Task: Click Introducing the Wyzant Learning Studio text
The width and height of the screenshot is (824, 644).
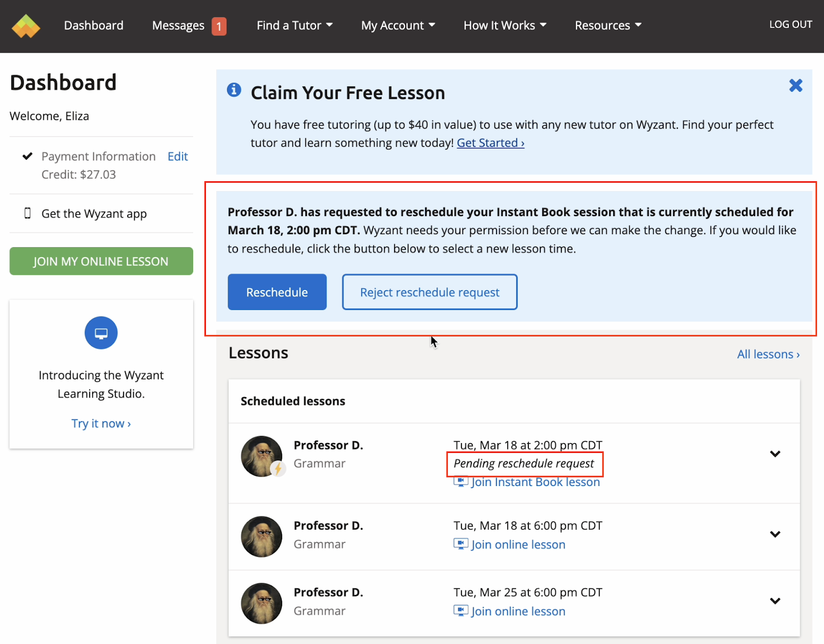Action: [x=101, y=385]
